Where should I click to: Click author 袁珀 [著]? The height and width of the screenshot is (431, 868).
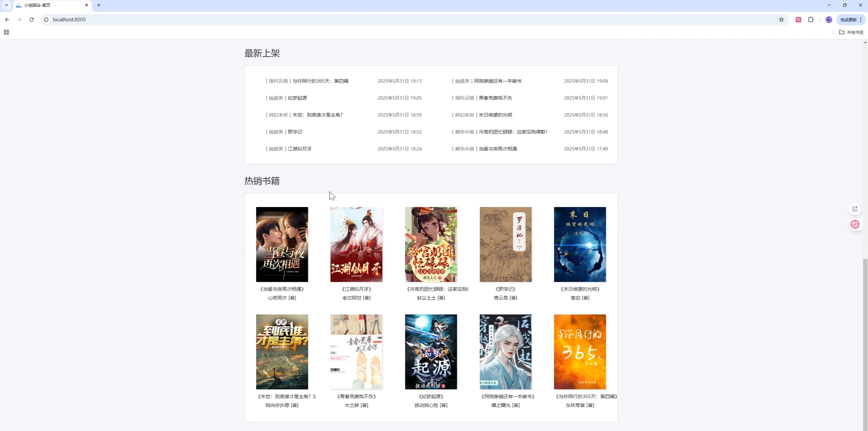580,298
